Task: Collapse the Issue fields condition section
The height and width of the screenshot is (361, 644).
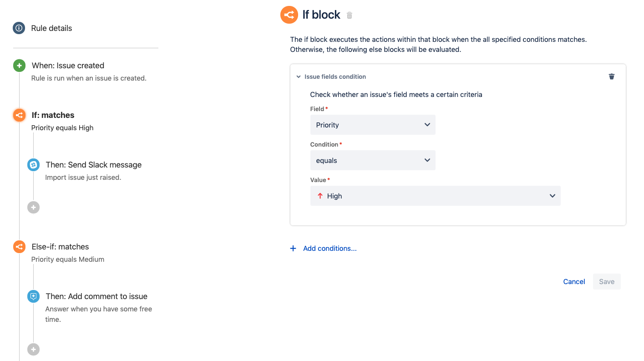Action: [x=299, y=77]
